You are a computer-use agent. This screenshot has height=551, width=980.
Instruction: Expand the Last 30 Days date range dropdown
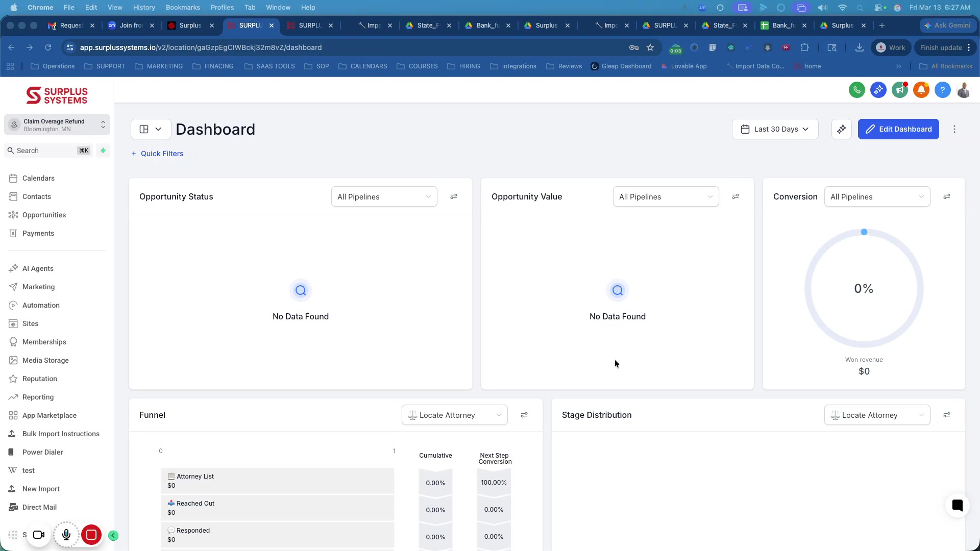click(775, 129)
